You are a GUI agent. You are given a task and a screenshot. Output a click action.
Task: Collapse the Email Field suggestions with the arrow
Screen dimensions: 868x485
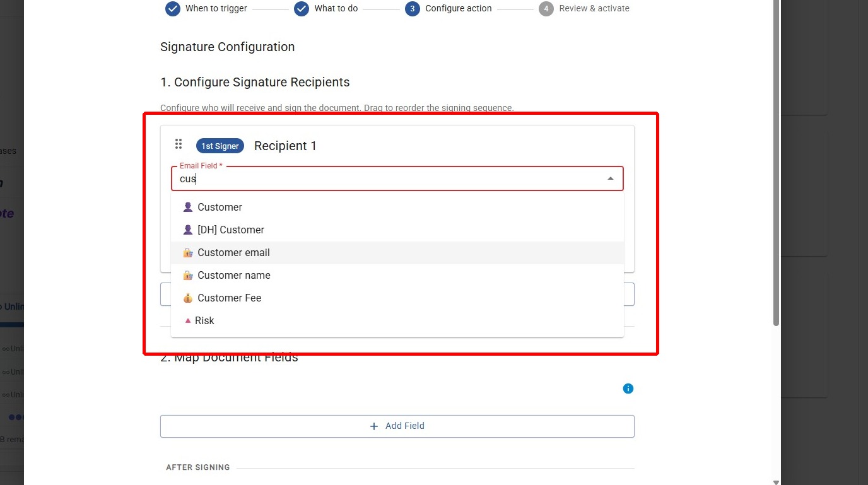tap(610, 178)
